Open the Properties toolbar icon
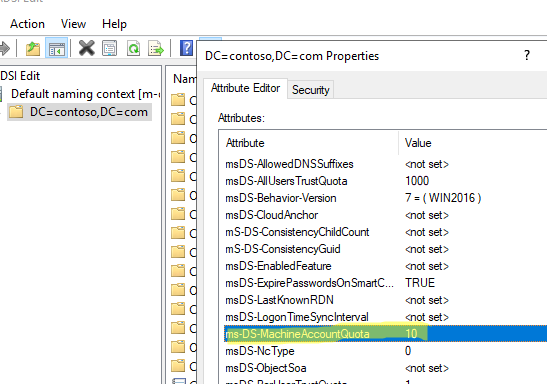The image size is (547, 384). pos(110,48)
